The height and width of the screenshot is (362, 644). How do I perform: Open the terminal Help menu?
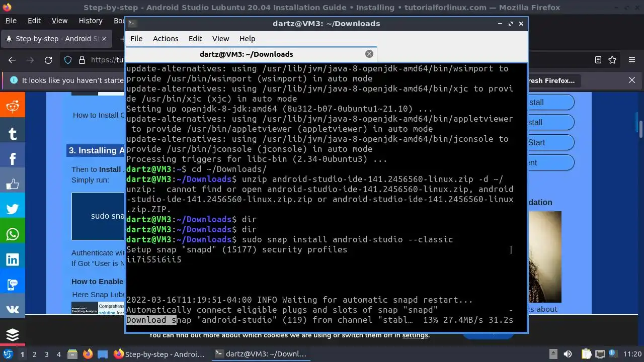pyautogui.click(x=247, y=39)
